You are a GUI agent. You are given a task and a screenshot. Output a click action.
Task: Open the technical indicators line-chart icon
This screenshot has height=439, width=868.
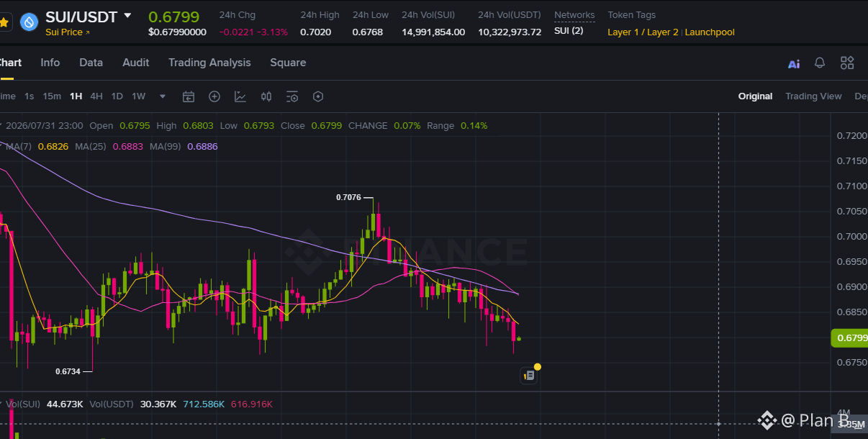coord(240,96)
